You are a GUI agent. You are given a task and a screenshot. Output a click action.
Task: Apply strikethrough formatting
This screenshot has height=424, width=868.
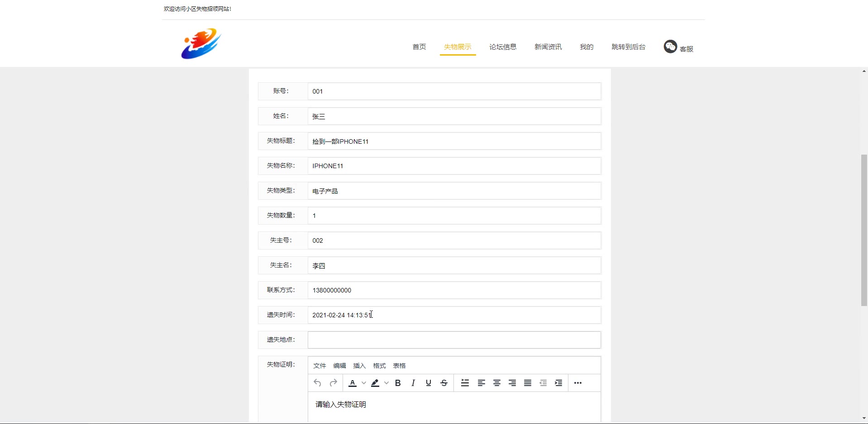(x=444, y=383)
